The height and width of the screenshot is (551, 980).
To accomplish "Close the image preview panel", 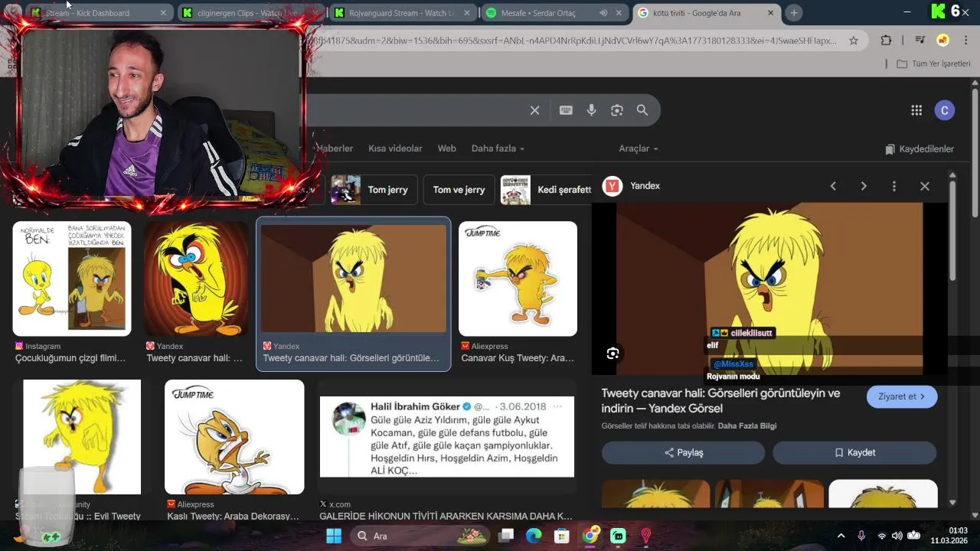I will pyautogui.click(x=925, y=186).
